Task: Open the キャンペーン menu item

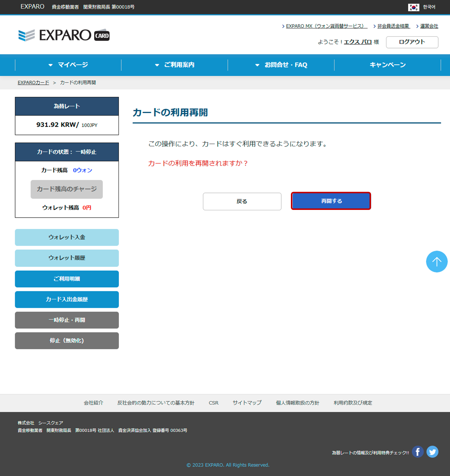Action: [388, 65]
